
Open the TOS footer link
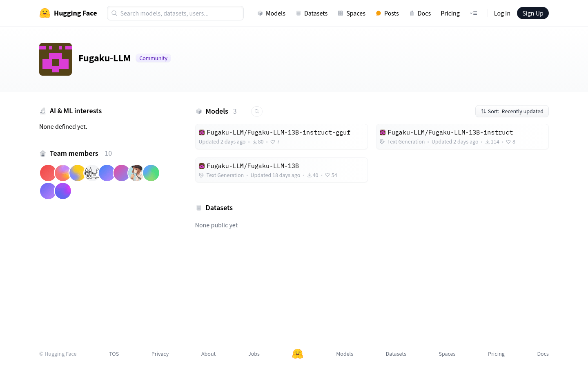114,354
